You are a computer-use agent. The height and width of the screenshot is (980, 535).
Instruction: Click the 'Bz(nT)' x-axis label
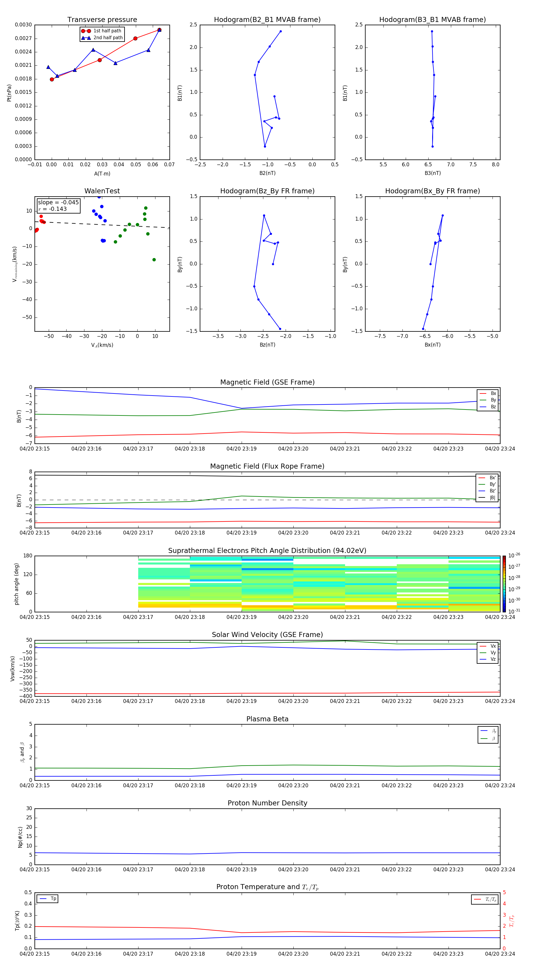(267, 345)
